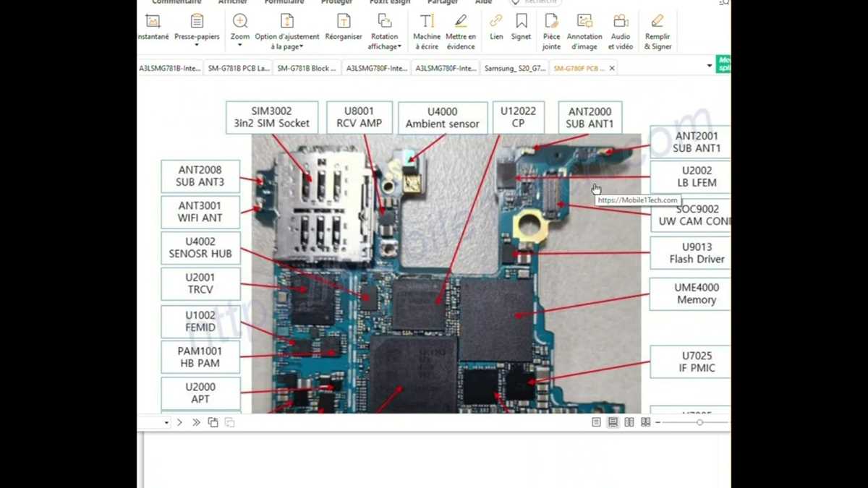The height and width of the screenshot is (488, 868).
Task: Open the page number dropdown
Action: coord(166,422)
